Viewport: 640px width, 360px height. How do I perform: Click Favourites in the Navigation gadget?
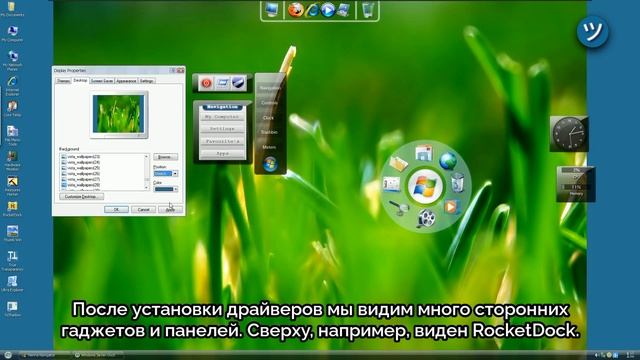coord(222,141)
